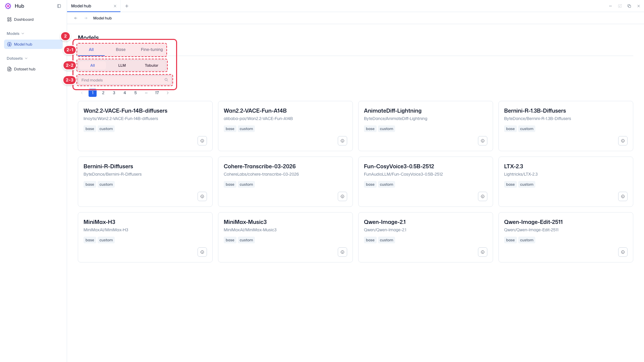The width and height of the screenshot is (644, 362).
Task: Go to next page of models
Action: 168,93
